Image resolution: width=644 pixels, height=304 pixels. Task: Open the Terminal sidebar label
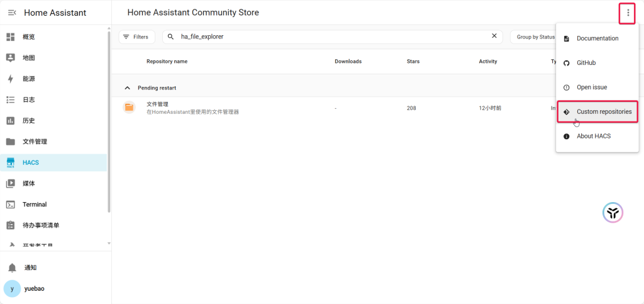click(35, 205)
